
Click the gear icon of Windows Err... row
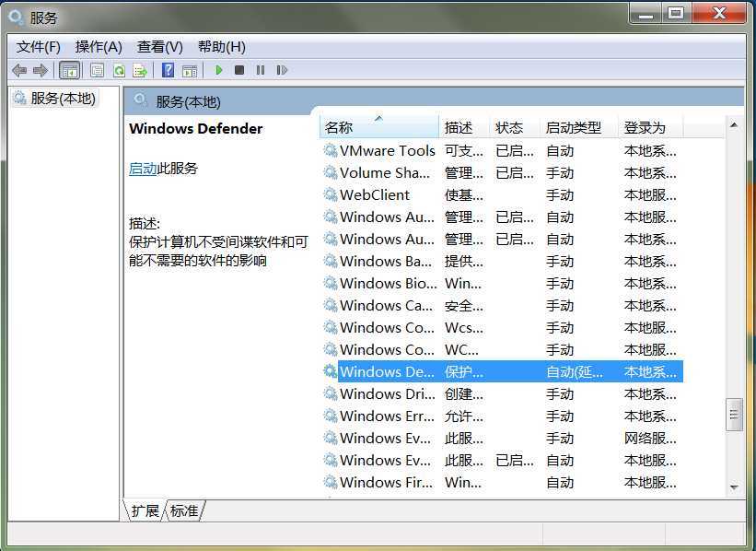[x=331, y=416]
